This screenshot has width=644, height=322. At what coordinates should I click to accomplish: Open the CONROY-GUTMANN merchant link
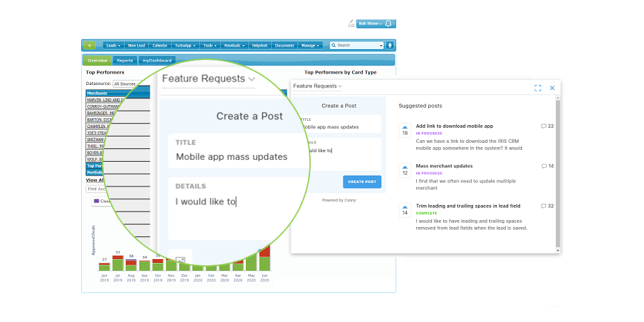[104, 106]
